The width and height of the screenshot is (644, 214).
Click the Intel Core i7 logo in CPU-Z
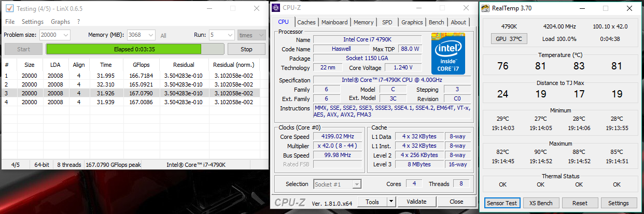[448, 53]
